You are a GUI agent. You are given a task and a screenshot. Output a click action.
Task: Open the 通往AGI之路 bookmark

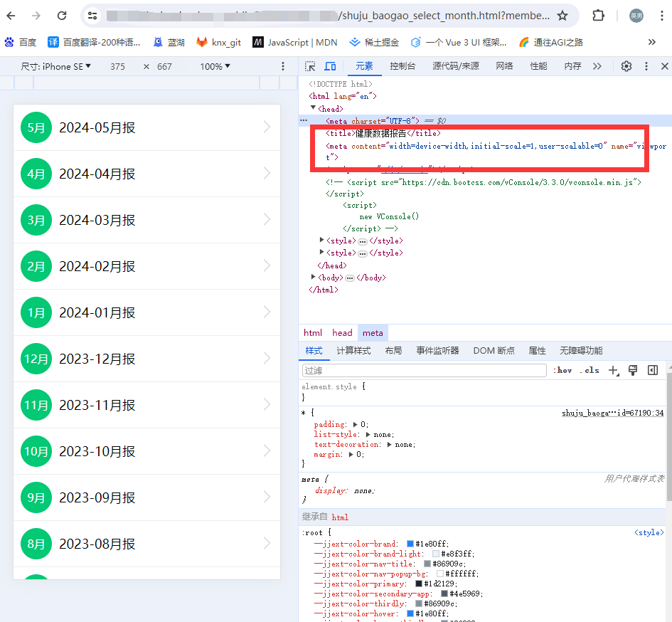550,43
